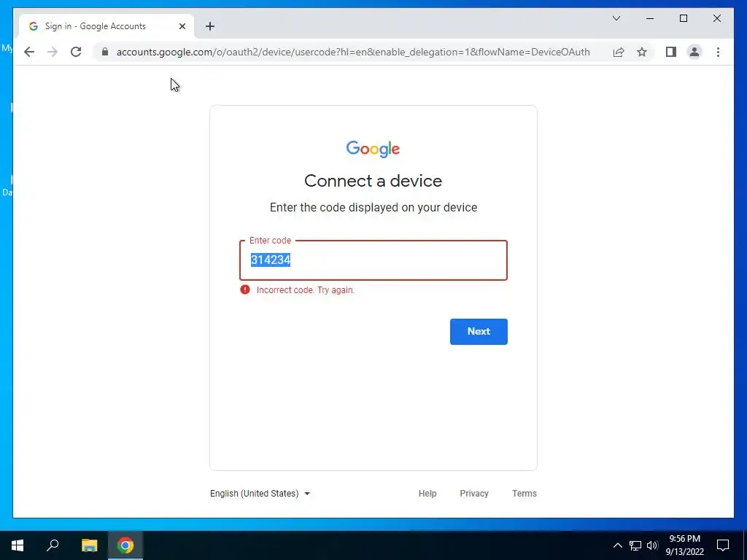Screen dimensions: 747x560
Task: Click the Google logo
Action: (x=373, y=149)
